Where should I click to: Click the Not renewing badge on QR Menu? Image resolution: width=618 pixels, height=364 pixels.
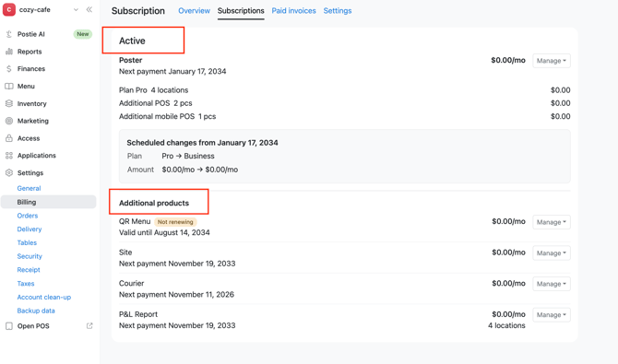[175, 222]
